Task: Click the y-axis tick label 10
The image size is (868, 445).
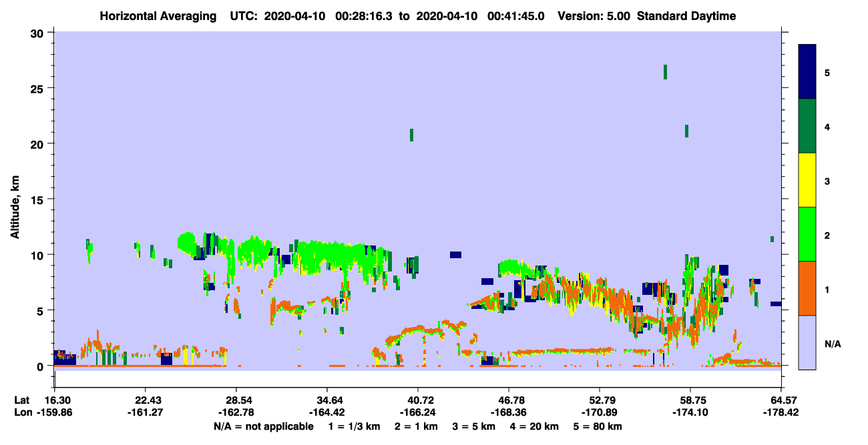Action: click(39, 255)
